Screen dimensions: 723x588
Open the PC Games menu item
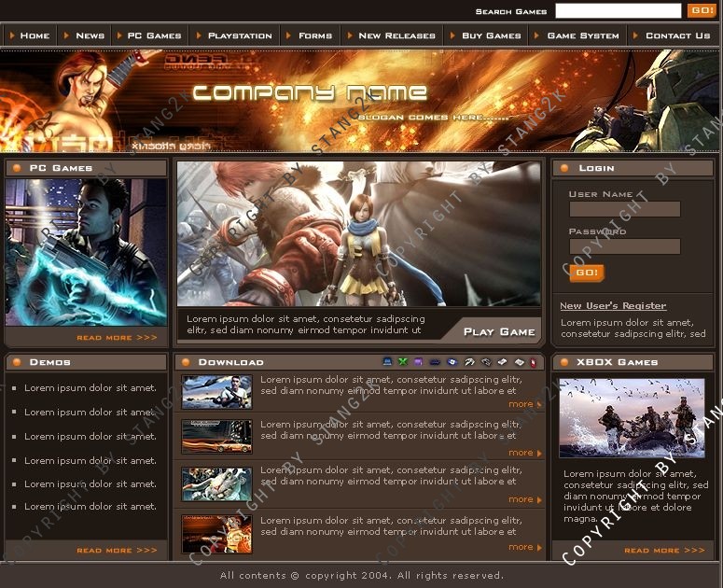[154, 35]
